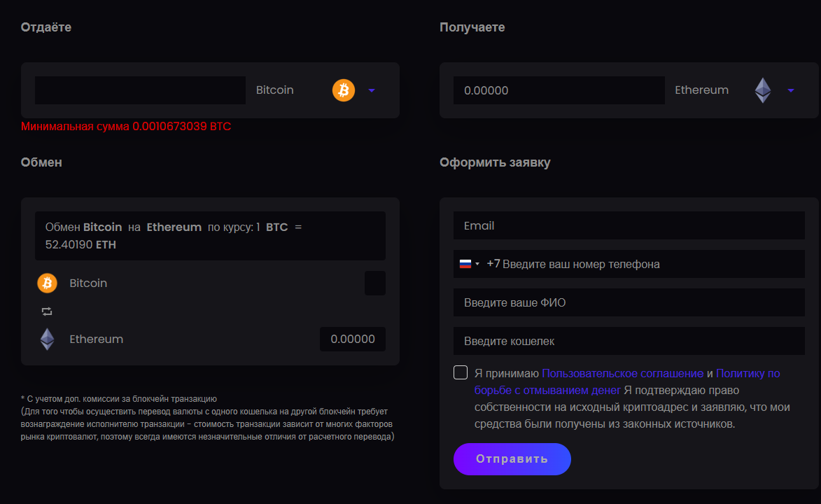
Task: Click the Ethereum amount box in exchange summary
Action: point(353,339)
